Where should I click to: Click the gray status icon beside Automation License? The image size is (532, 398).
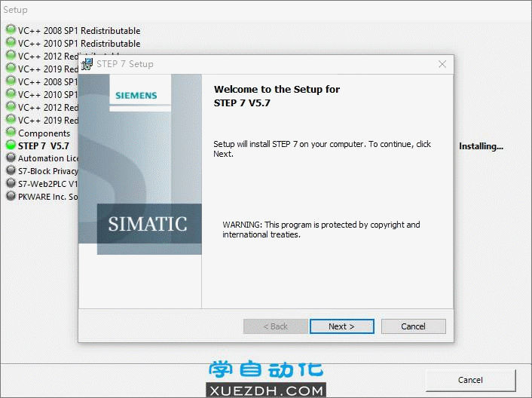11,158
